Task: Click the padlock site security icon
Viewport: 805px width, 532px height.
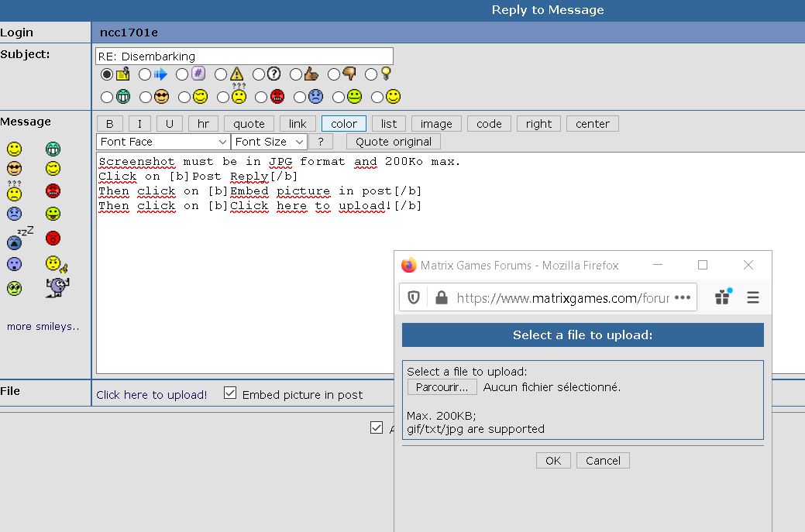Action: coord(441,297)
